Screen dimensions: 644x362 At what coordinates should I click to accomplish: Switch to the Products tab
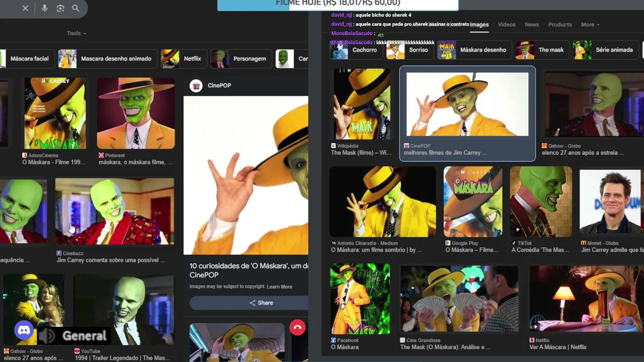coord(560,25)
